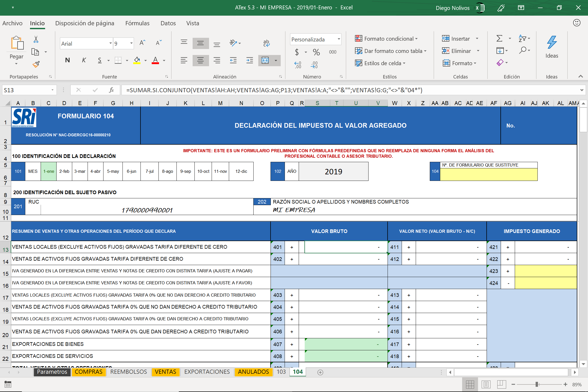Click the thousands separator 000 icon
This screenshot has height=392, width=588.
point(333,52)
